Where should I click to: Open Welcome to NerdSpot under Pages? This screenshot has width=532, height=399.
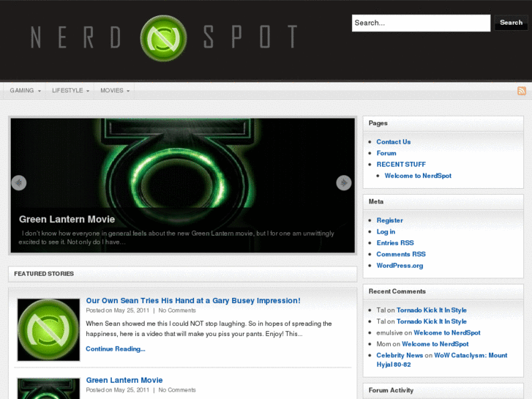click(418, 176)
